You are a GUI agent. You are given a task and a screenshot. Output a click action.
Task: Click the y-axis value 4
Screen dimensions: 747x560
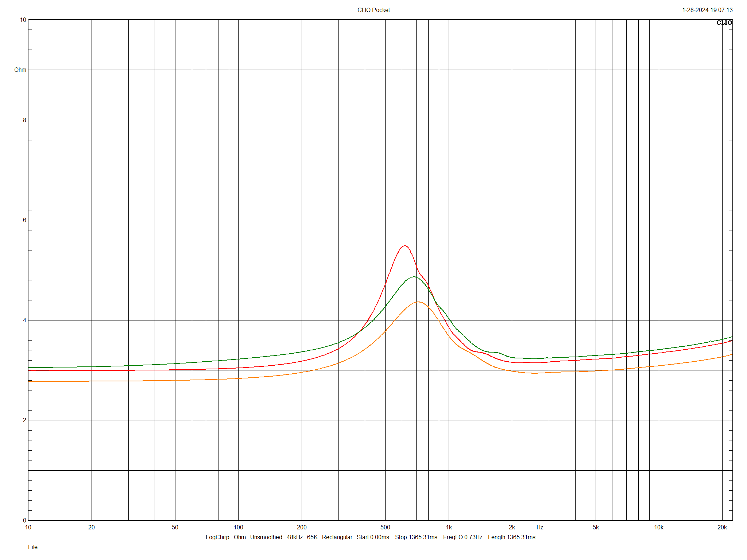[25, 320]
